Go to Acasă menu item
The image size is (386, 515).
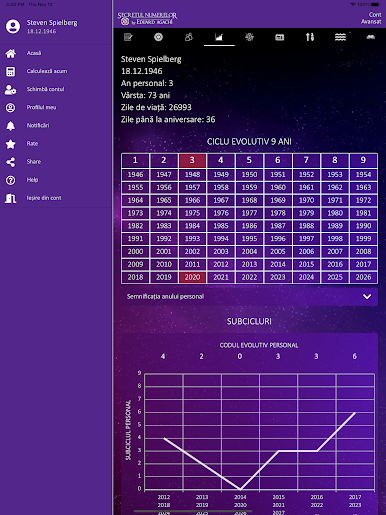pyautogui.click(x=34, y=53)
